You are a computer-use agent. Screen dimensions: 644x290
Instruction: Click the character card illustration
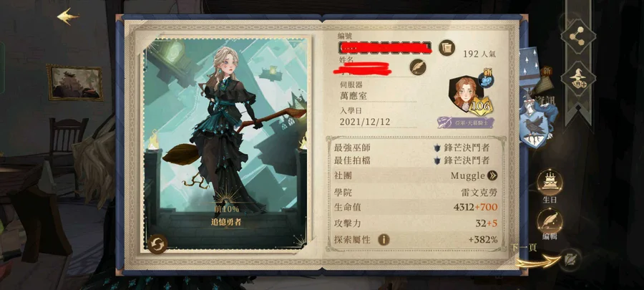pos(225,145)
